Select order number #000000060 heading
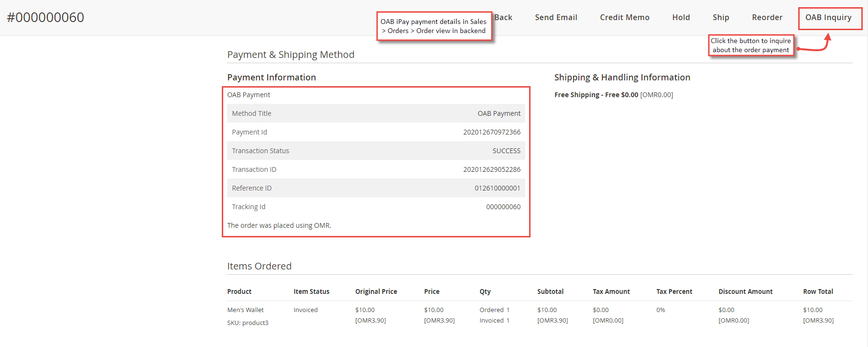Image resolution: width=868 pixels, height=347 pixels. click(x=45, y=17)
